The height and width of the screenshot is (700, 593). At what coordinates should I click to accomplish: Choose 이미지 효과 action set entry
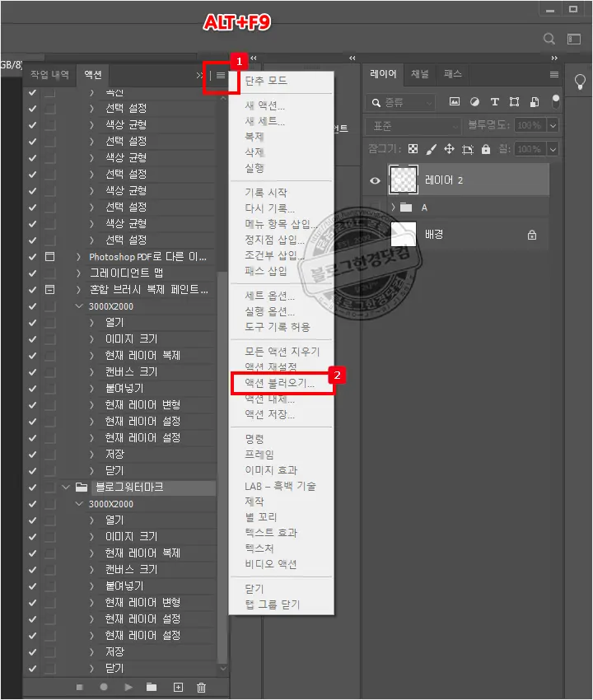tap(271, 470)
